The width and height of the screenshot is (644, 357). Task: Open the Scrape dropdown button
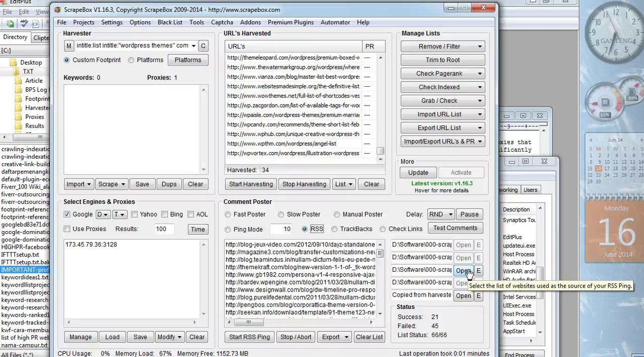(112, 184)
